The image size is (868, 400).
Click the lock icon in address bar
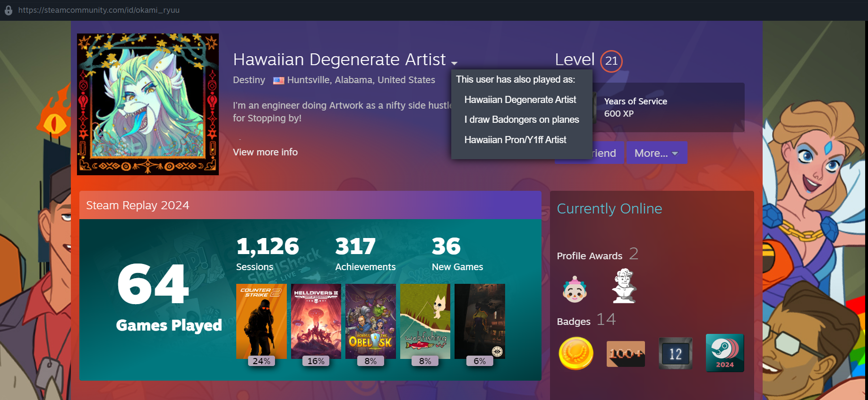coord(9,10)
